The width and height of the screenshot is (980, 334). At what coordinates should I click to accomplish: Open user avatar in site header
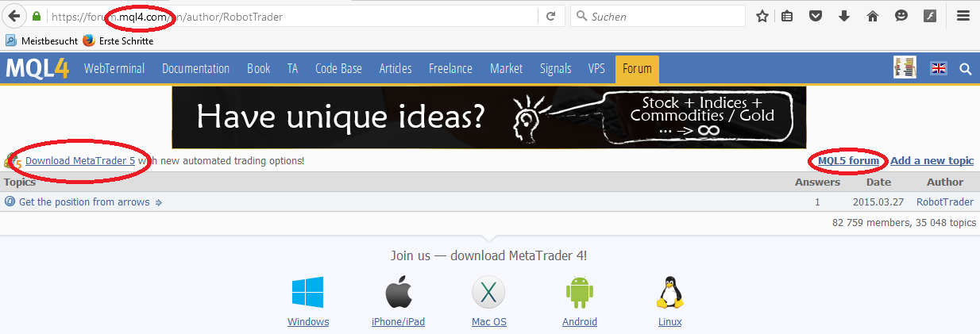(x=905, y=68)
